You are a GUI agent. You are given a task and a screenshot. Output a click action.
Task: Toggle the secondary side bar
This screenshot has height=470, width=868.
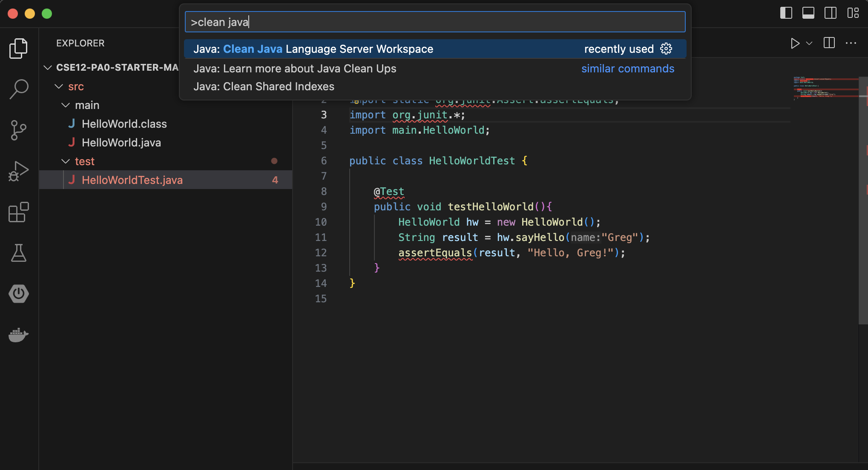click(830, 13)
